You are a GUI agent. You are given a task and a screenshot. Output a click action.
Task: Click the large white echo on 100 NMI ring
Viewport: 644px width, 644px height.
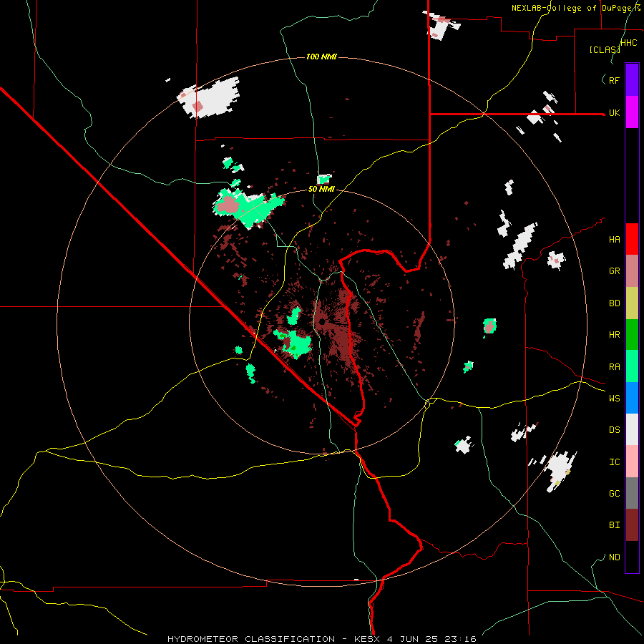pos(210,98)
